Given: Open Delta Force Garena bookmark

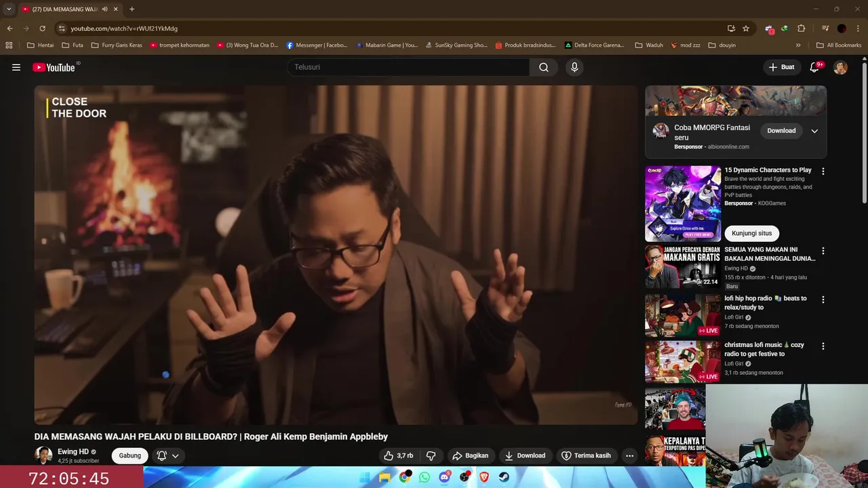Looking at the screenshot, I should pos(594,45).
